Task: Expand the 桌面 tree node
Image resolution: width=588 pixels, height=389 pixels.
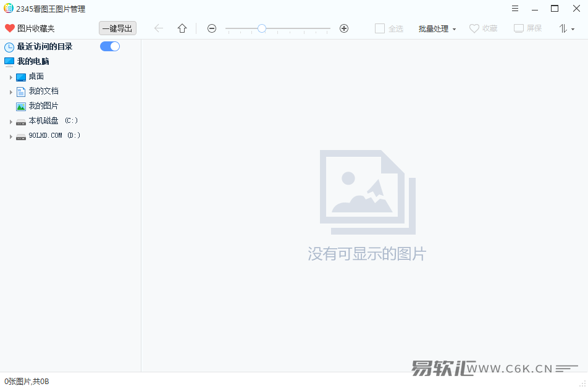Action: pyautogui.click(x=11, y=77)
